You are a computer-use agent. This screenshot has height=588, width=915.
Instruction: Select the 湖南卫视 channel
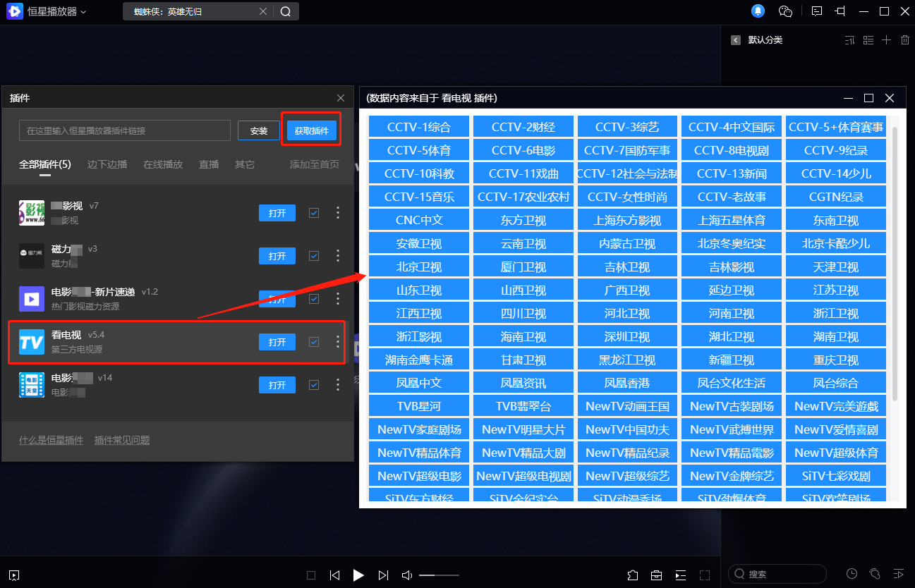[x=836, y=336]
